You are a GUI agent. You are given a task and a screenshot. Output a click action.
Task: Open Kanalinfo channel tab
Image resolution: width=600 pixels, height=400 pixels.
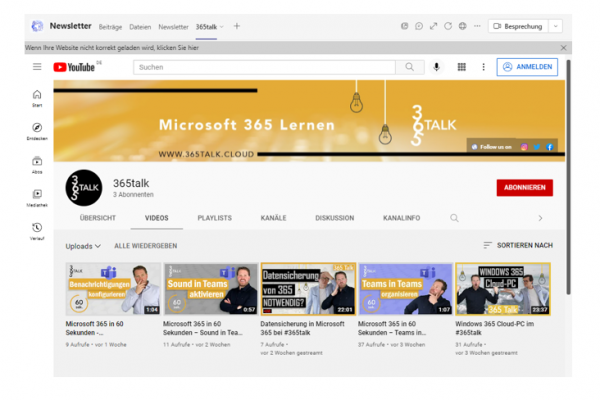(401, 218)
